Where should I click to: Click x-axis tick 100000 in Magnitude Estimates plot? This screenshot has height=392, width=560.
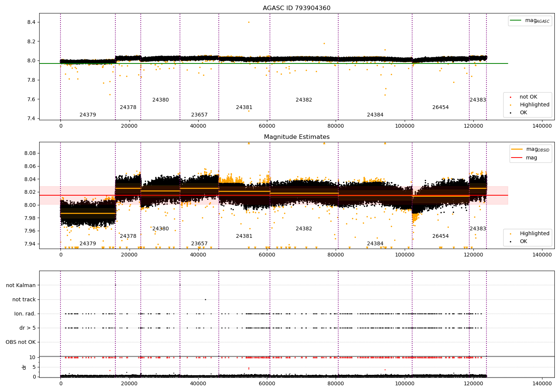(405, 255)
